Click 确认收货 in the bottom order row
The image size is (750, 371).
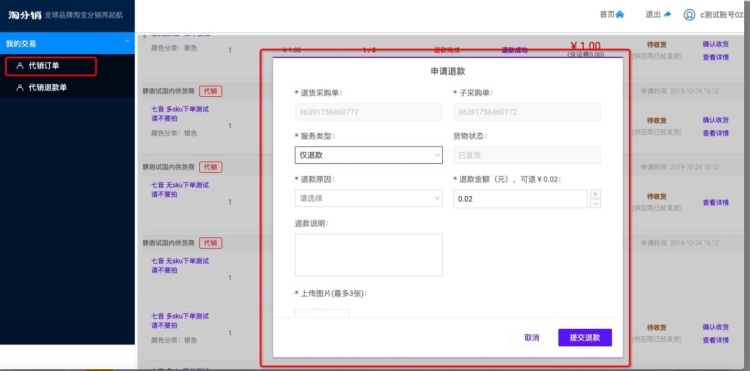(716, 327)
